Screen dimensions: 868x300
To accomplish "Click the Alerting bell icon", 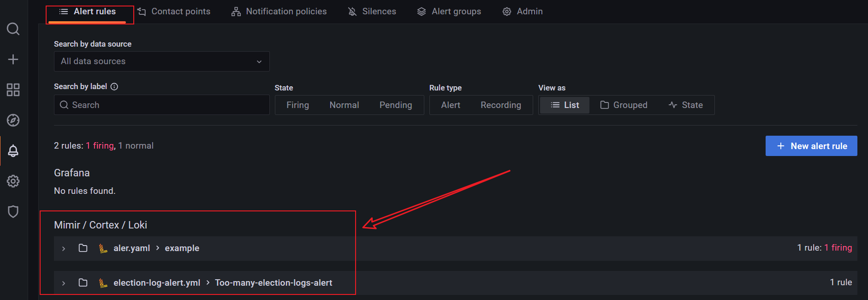I will point(13,151).
